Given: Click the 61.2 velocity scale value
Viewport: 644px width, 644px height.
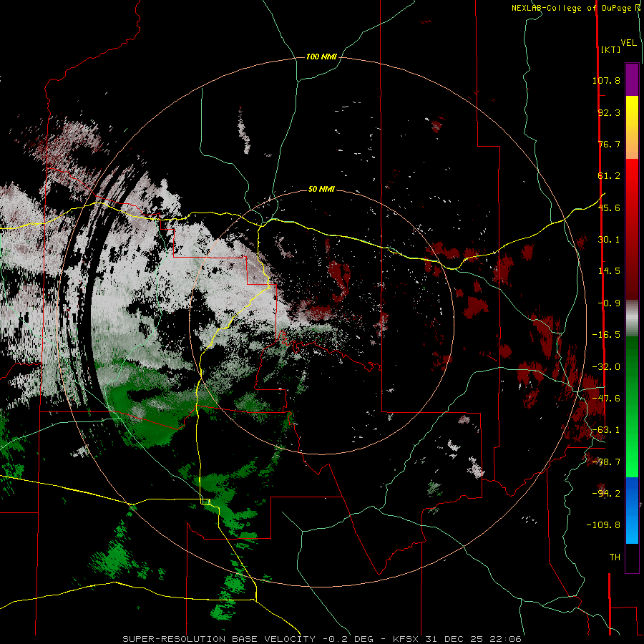Looking at the screenshot, I should [609, 176].
